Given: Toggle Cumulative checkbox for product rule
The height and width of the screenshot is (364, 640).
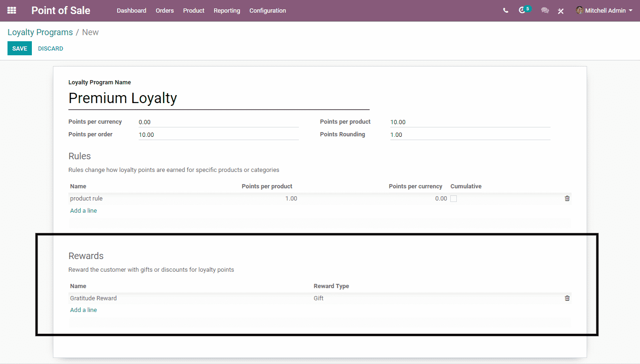Looking at the screenshot, I should point(454,199).
